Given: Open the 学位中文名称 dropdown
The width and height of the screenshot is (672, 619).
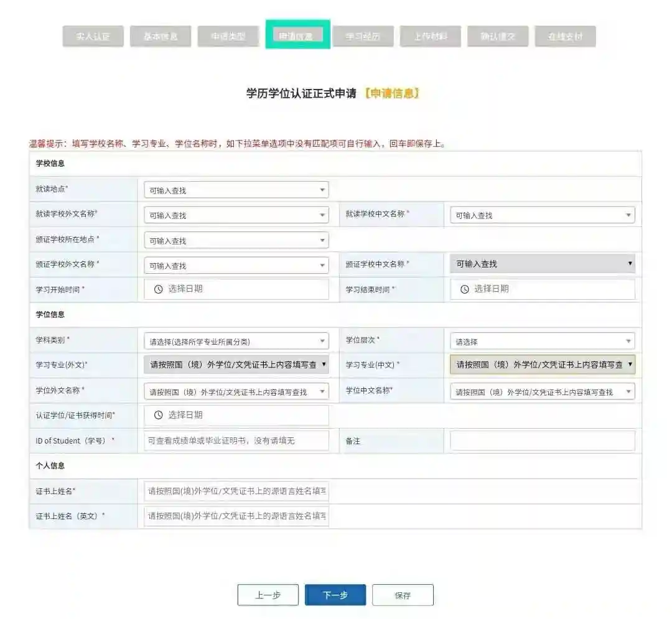Looking at the screenshot, I should coord(542,392).
